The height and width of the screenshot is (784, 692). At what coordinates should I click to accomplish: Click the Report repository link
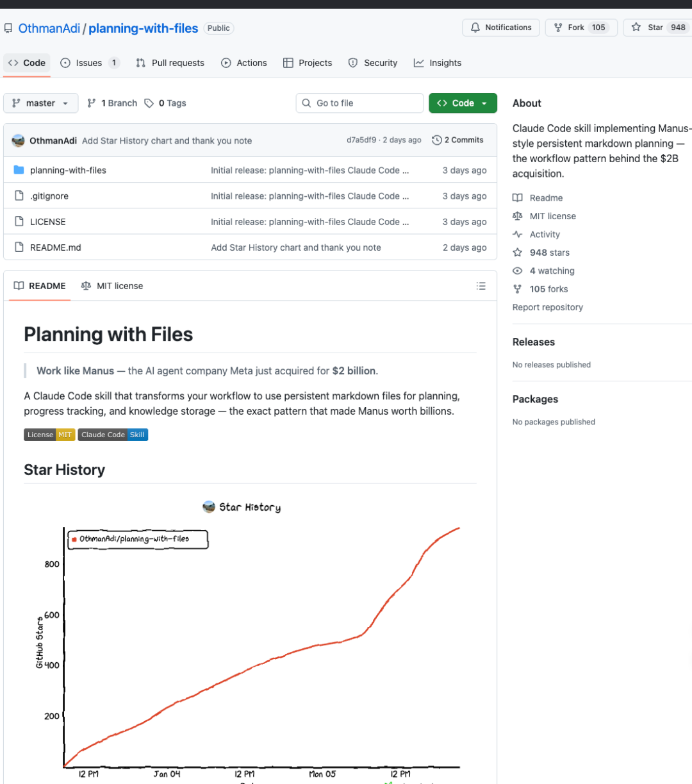pos(547,307)
